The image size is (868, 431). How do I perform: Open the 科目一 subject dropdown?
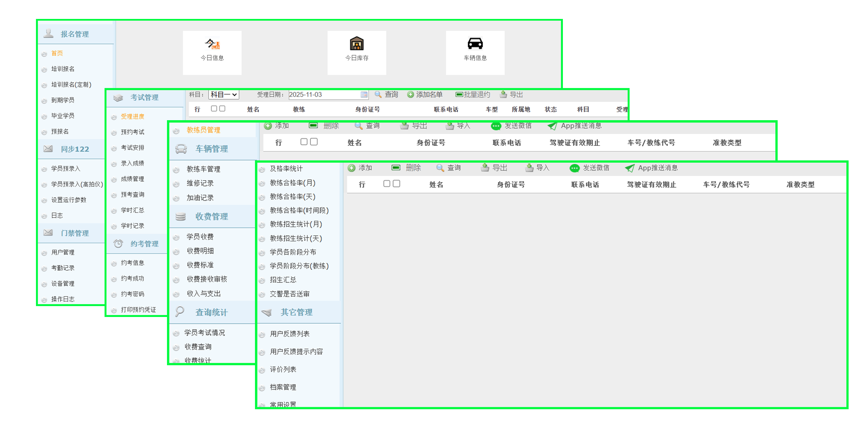(x=224, y=95)
